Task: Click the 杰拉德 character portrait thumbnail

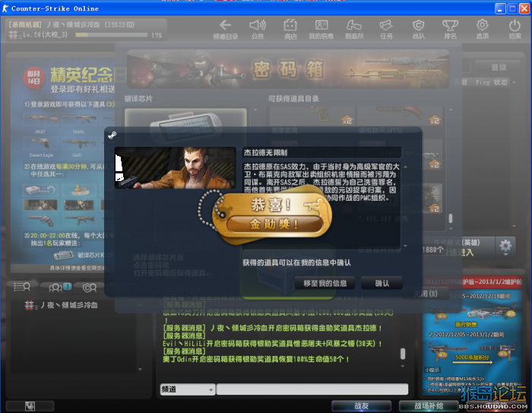Action: pyautogui.click(x=175, y=168)
